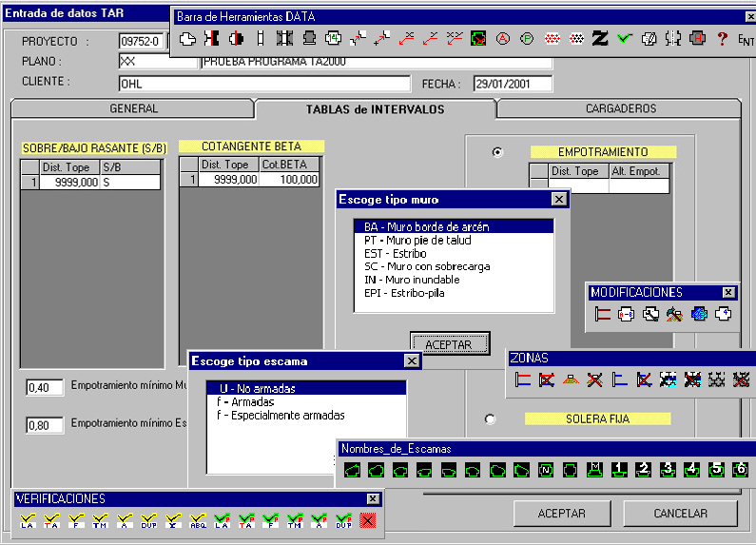Click the circled green P icon
The height and width of the screenshot is (545, 756).
[x=527, y=39]
